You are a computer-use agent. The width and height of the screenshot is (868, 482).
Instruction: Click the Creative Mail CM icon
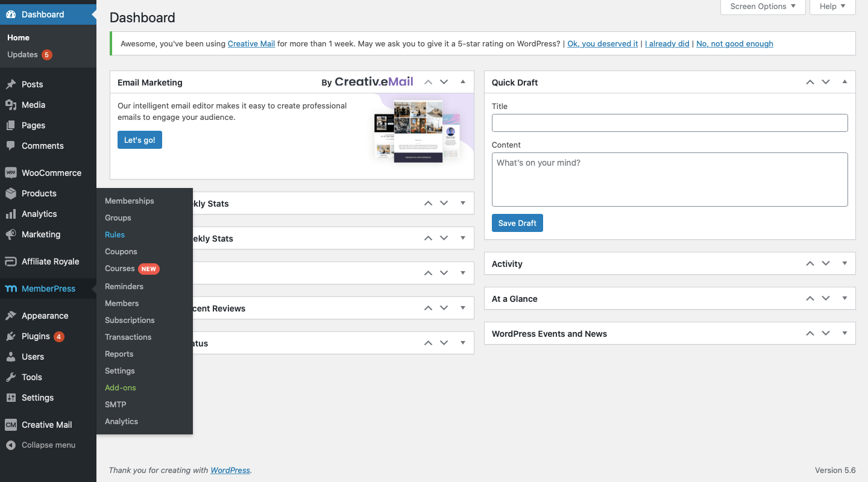(11, 425)
